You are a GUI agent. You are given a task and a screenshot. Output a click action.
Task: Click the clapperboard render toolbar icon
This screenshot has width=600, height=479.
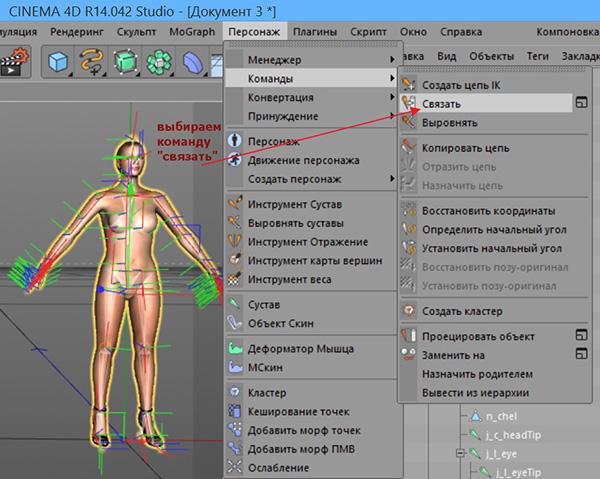[x=15, y=62]
